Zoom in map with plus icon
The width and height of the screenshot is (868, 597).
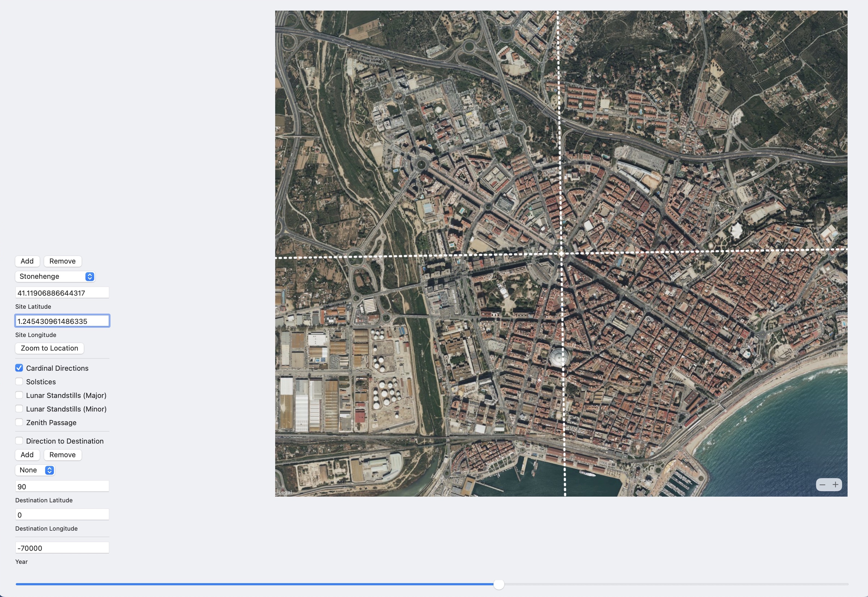(x=835, y=485)
